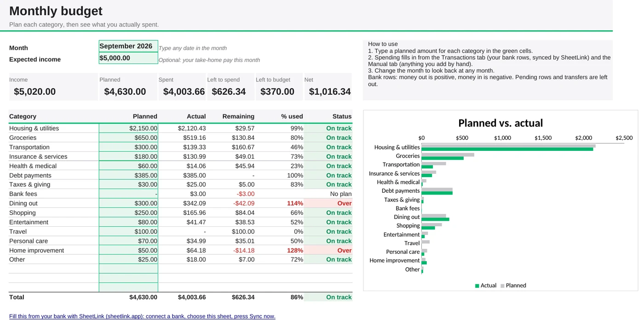Click the Dining out label on chart axis
This screenshot has width=644, height=321.
tap(407, 217)
